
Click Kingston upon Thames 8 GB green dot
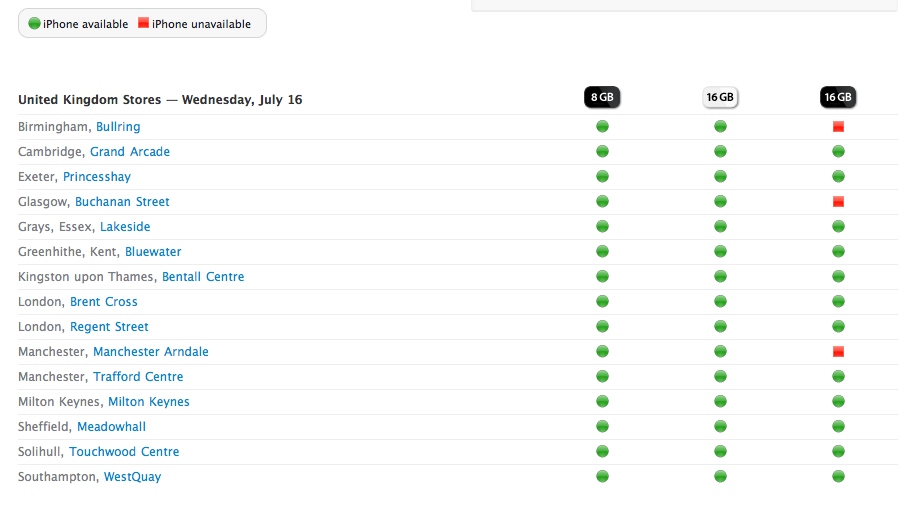coord(603,276)
